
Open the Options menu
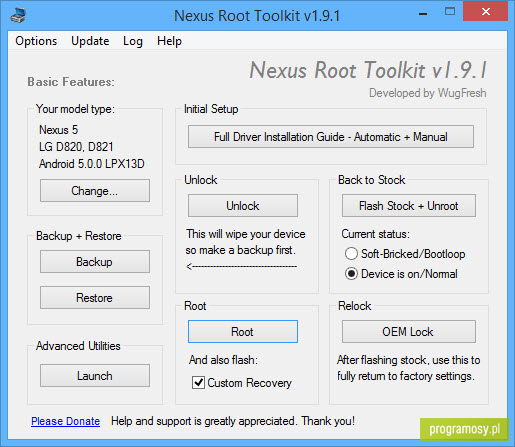36,41
